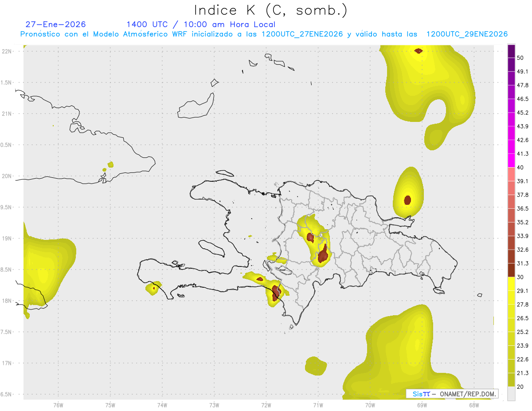Click the colorbar value 26.5
532x411 pixels.
pos(523,318)
